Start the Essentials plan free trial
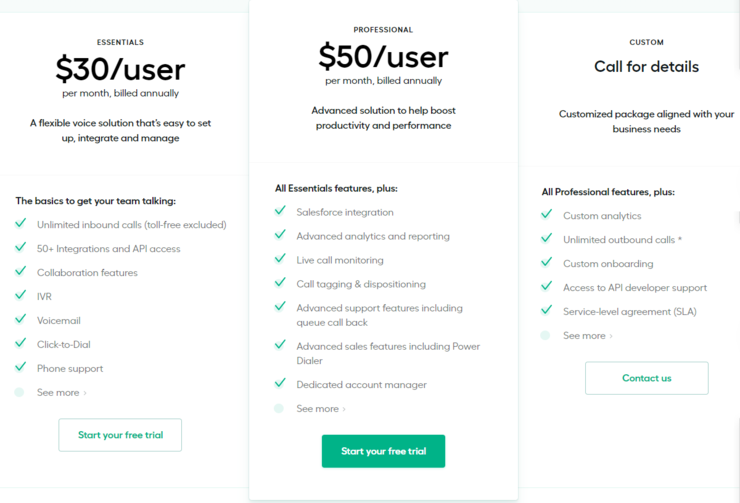This screenshot has width=740, height=503. point(120,435)
